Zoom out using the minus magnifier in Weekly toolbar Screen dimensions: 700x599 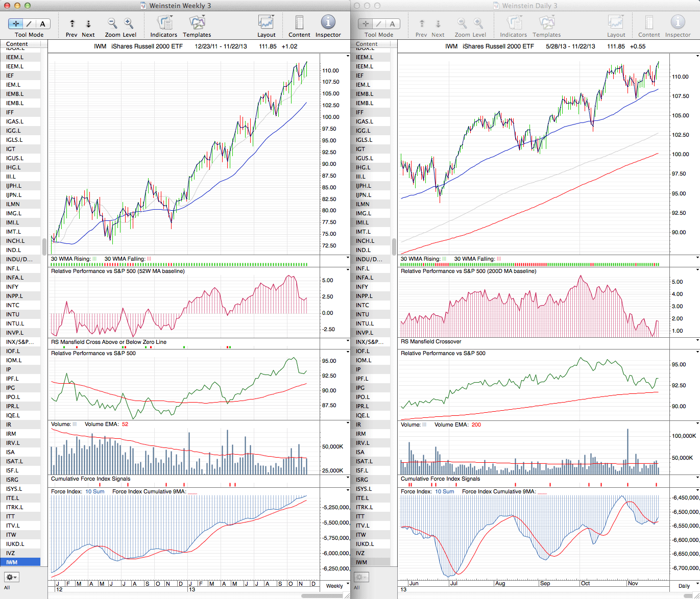point(112,23)
